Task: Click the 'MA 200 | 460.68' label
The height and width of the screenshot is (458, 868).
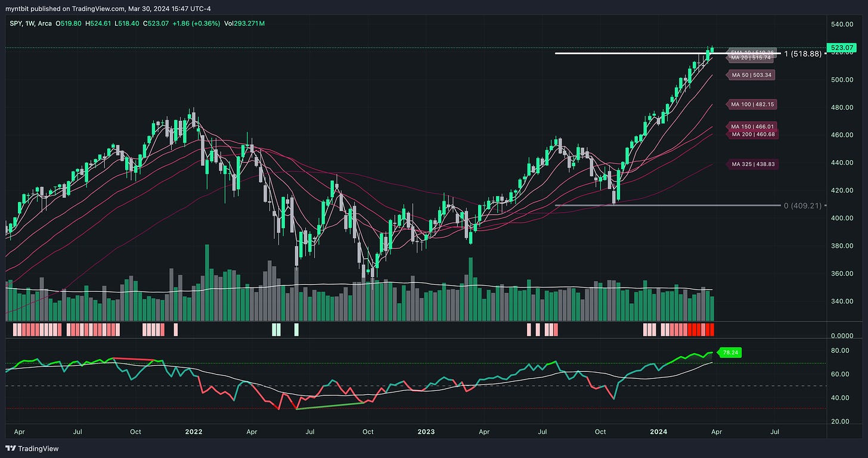Action: 752,134
